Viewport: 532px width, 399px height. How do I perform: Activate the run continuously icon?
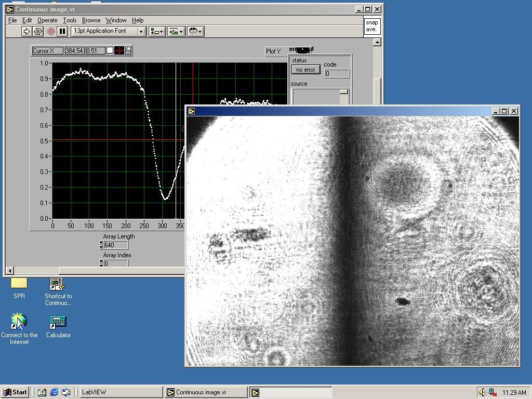[x=37, y=31]
